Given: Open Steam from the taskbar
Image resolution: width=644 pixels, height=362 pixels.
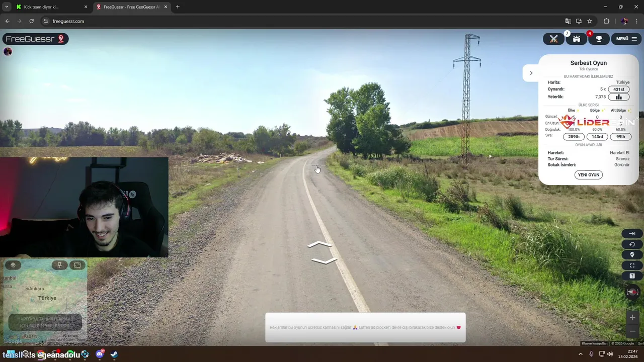Looking at the screenshot, I should pos(114,354).
